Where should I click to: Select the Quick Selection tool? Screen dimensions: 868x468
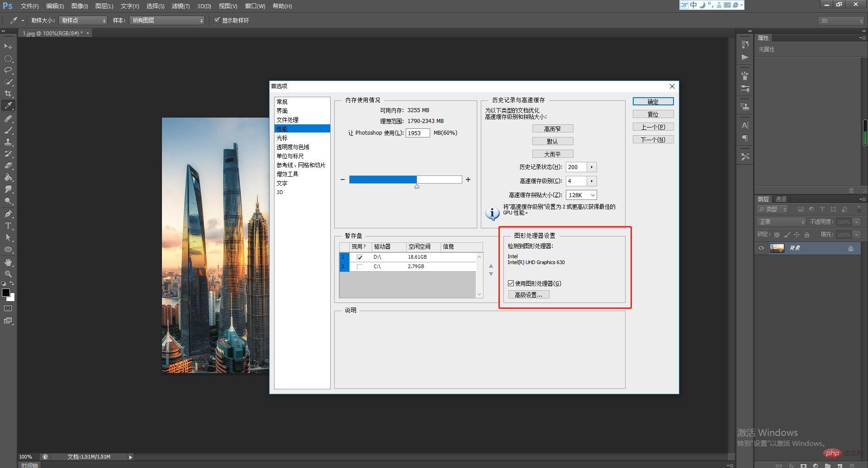pyautogui.click(x=8, y=82)
